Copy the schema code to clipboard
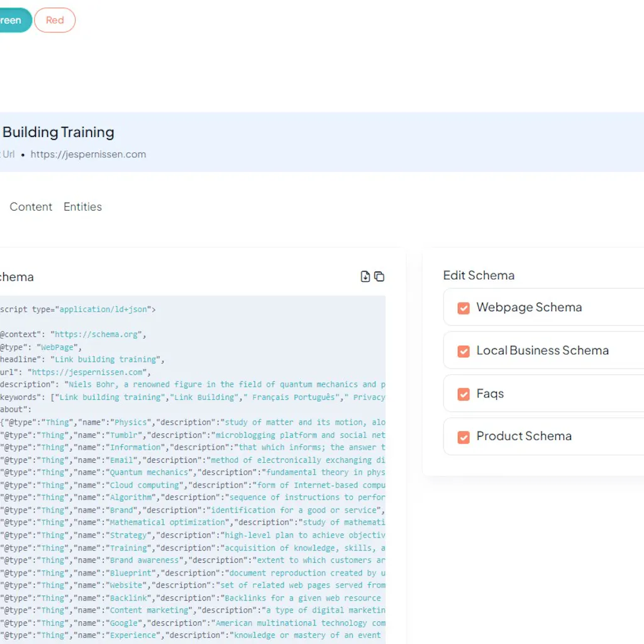Viewport: 644px width, 644px height. [x=380, y=276]
